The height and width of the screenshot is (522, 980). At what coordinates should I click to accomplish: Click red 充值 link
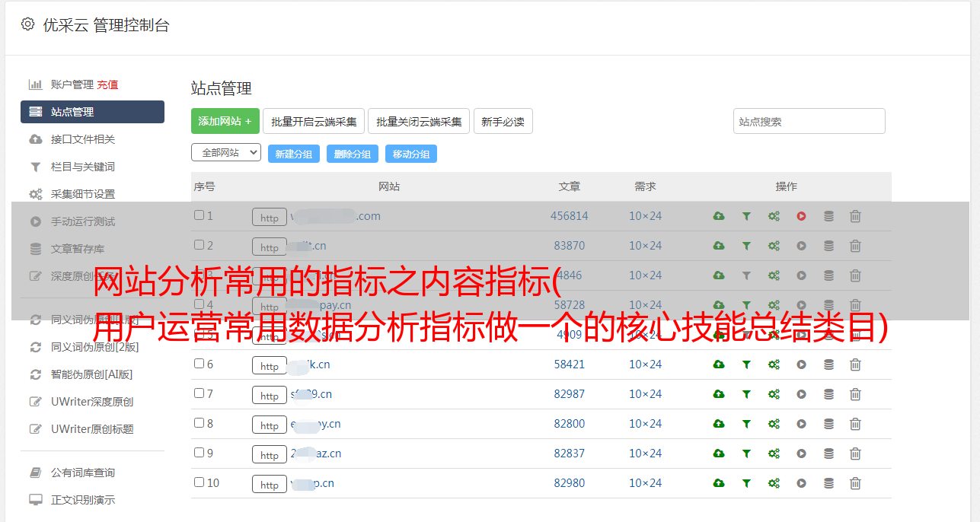point(107,84)
